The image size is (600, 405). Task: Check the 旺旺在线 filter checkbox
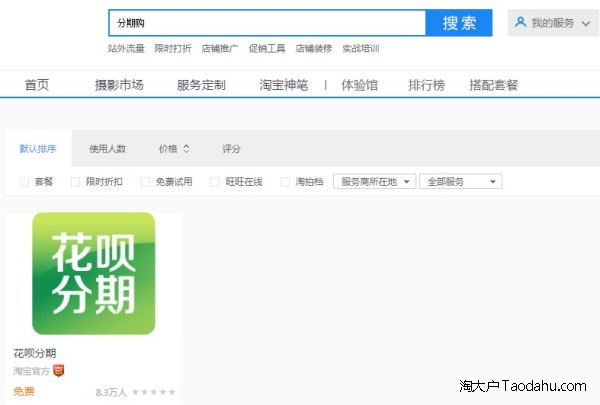[215, 182]
